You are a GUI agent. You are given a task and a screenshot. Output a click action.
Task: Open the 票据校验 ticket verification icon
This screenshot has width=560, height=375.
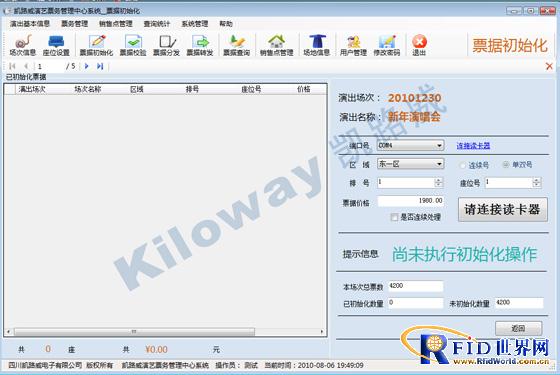point(133,45)
